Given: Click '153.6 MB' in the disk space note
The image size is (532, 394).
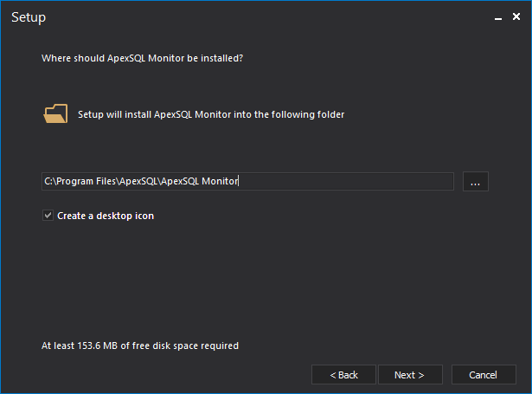Looking at the screenshot, I should pos(98,346).
